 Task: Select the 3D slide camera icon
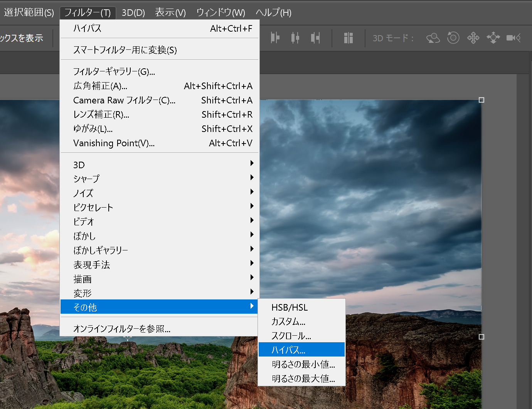tap(493, 38)
